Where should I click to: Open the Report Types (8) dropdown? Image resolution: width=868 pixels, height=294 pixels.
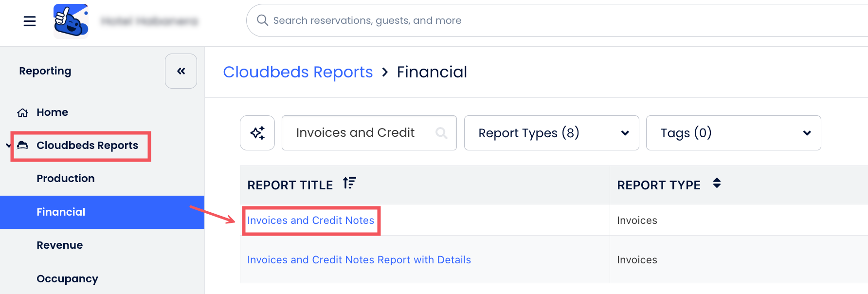[x=551, y=133]
